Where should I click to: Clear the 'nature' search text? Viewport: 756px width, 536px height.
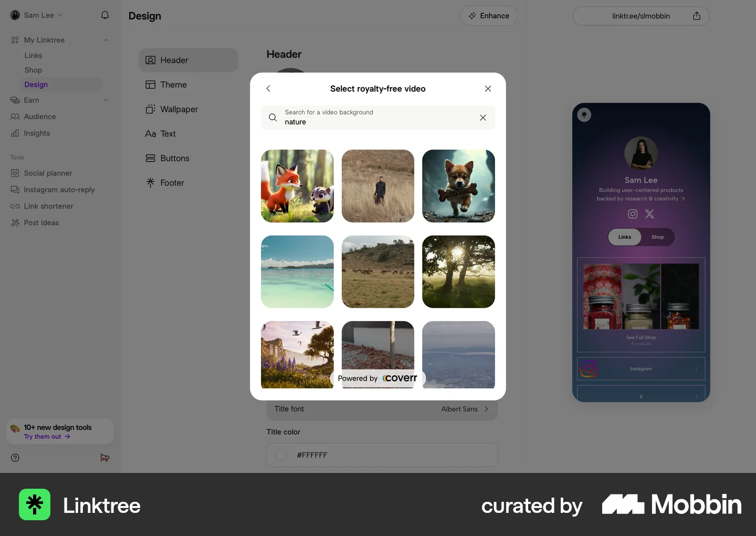click(x=483, y=118)
